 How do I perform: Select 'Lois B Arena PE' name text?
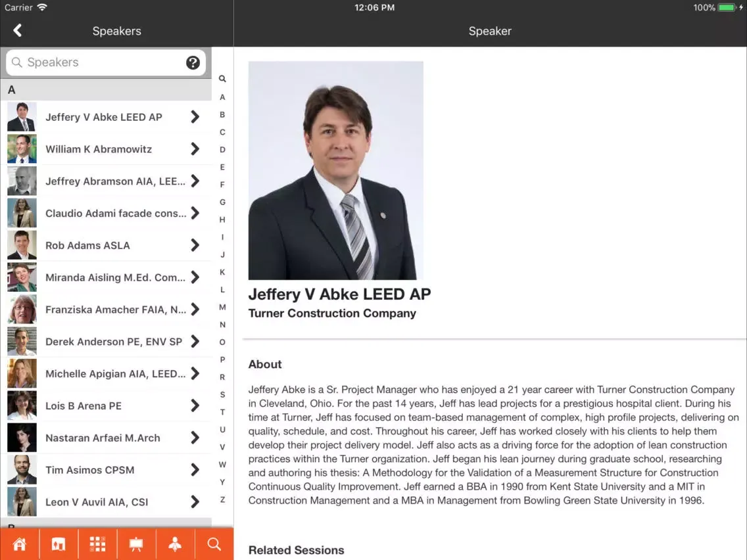(x=84, y=406)
